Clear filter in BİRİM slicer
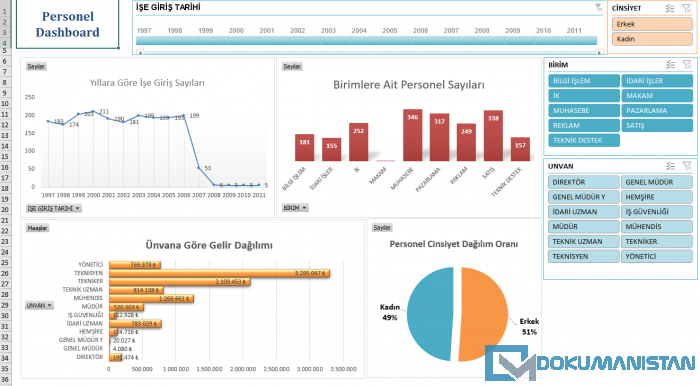Viewport: 700px width, 386px height. 687,65
